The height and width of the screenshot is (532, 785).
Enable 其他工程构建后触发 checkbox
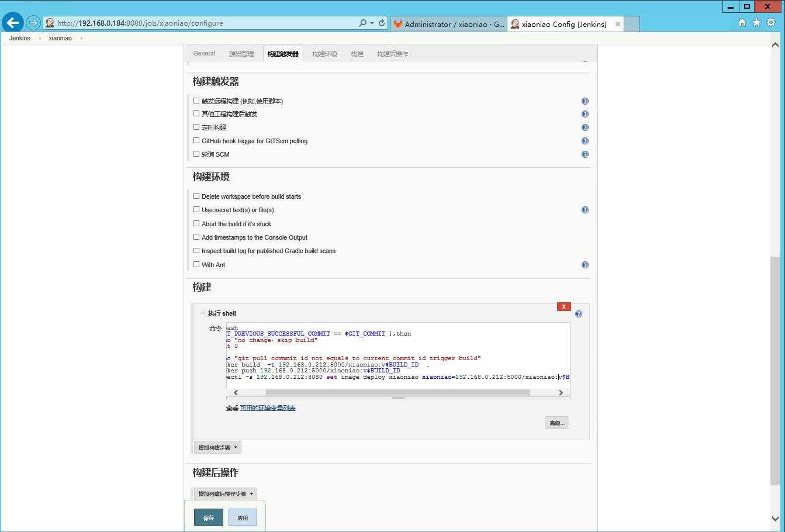tap(196, 113)
